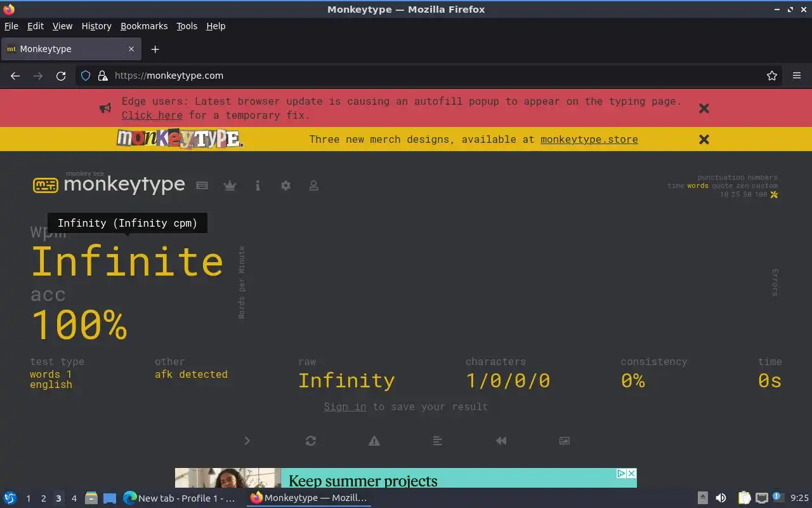Image resolution: width=812 pixels, height=508 pixels.
Task: Switch to the Edge 'New tab - Profile 1' window
Action: (x=180, y=498)
